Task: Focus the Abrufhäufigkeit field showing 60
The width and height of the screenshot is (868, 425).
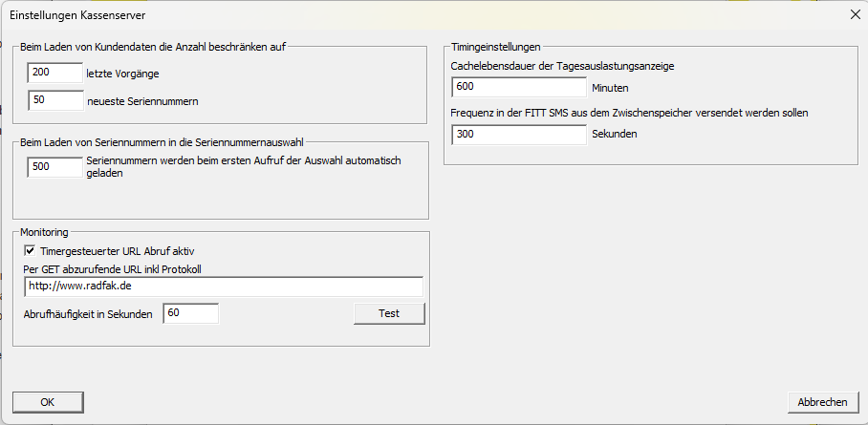Action: [190, 313]
